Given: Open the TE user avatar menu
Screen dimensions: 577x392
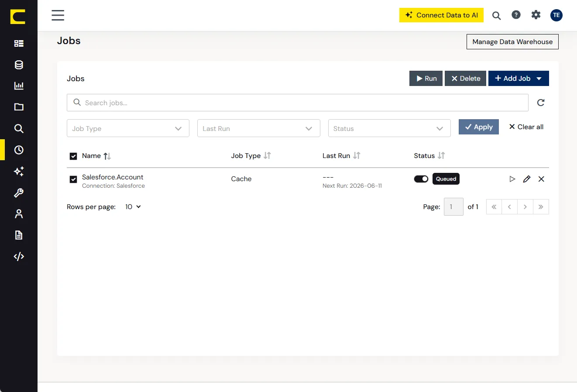Looking at the screenshot, I should (x=556, y=15).
